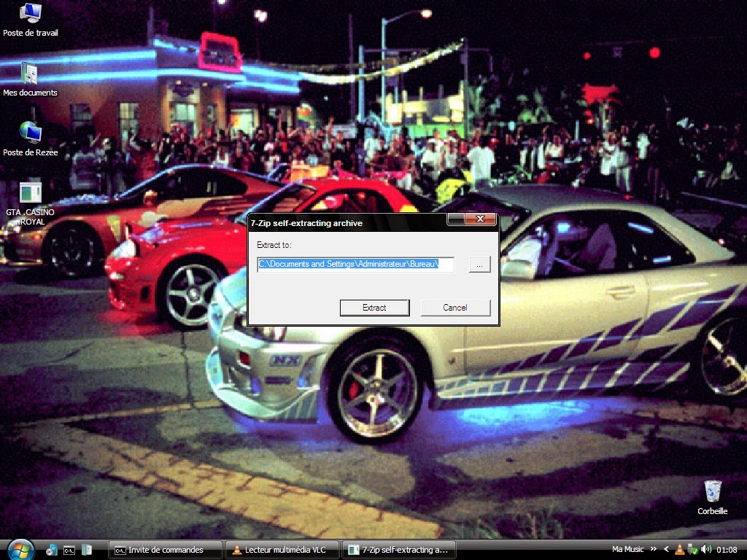Open command prompt quick launch icon
The image size is (747, 560).
tap(69, 550)
